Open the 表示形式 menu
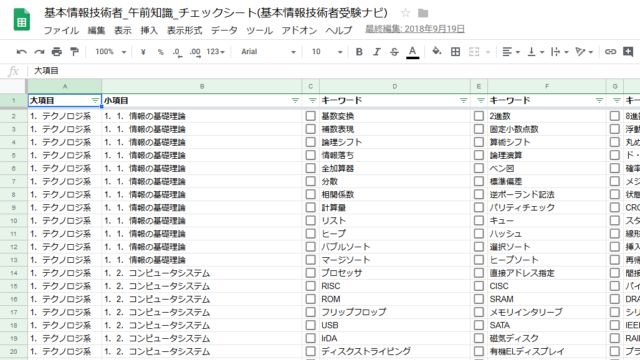The width and height of the screenshot is (640, 360). (x=184, y=30)
